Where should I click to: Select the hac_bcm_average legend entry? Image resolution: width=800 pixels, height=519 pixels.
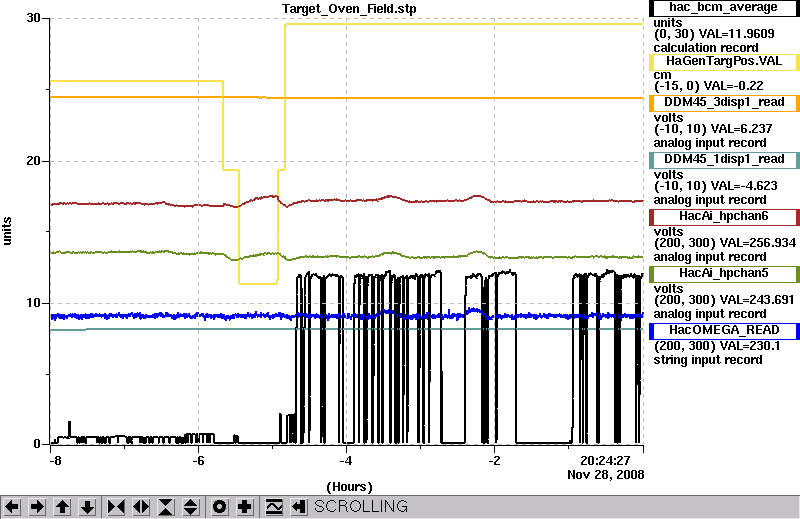723,8
